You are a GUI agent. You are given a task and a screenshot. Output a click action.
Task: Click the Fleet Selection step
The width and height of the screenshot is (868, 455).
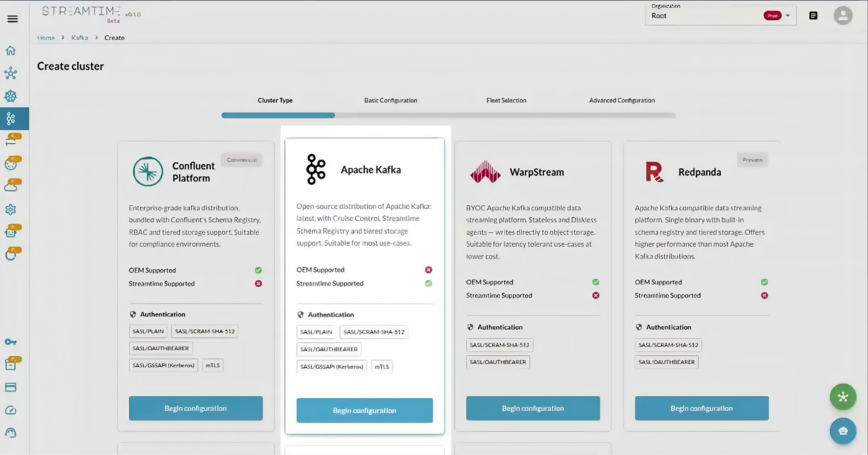tap(506, 100)
